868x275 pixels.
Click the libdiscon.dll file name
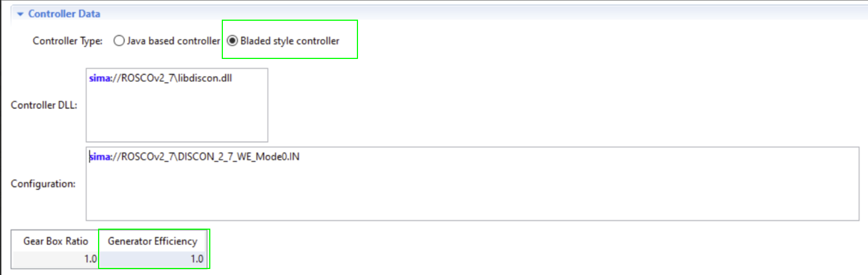pos(208,78)
